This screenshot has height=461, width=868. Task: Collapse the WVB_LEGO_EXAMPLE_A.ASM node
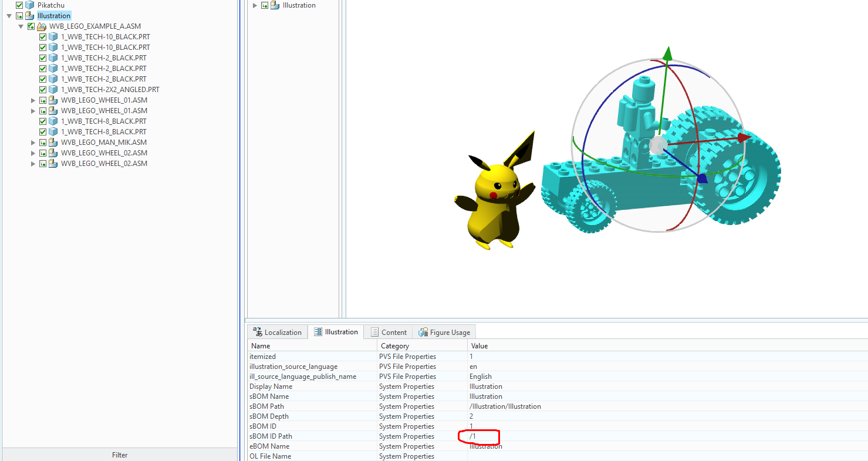pyautogui.click(x=21, y=26)
